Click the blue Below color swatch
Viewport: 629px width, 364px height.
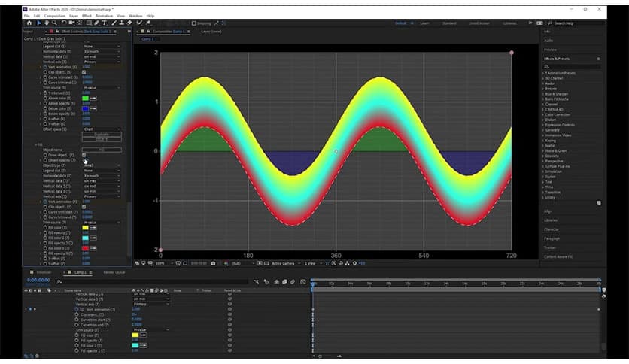click(86, 108)
